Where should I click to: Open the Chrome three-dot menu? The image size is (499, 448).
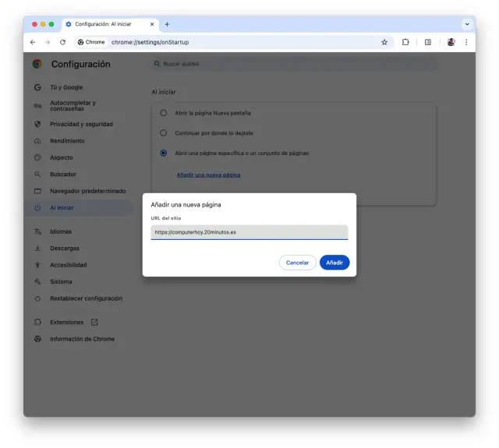[x=466, y=42]
